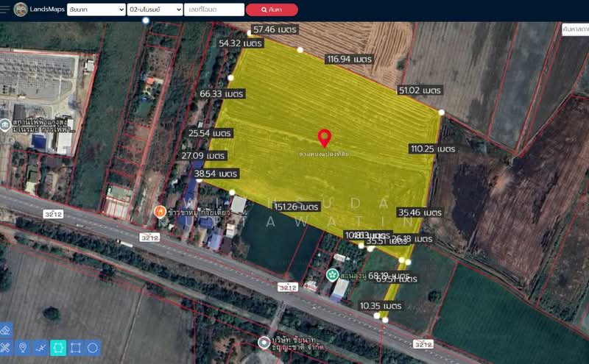Select the polyline distance tool

[x=40, y=348]
